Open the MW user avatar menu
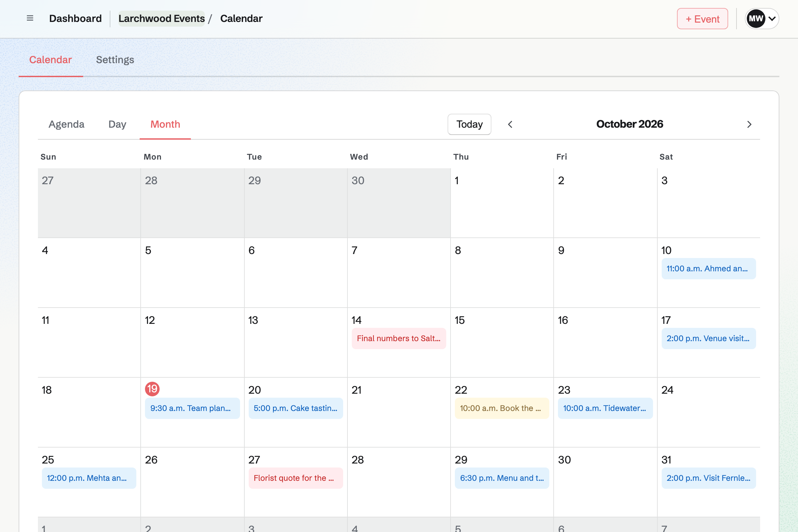Image resolution: width=798 pixels, height=532 pixels. click(762, 19)
